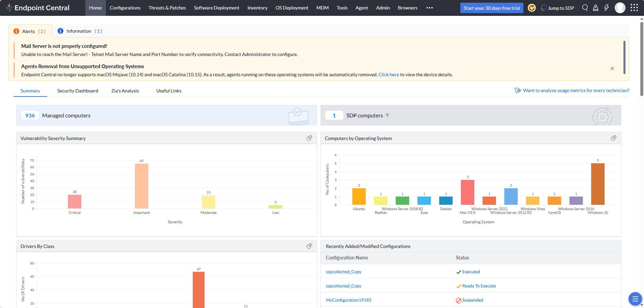Jump to SDP

[557, 8]
